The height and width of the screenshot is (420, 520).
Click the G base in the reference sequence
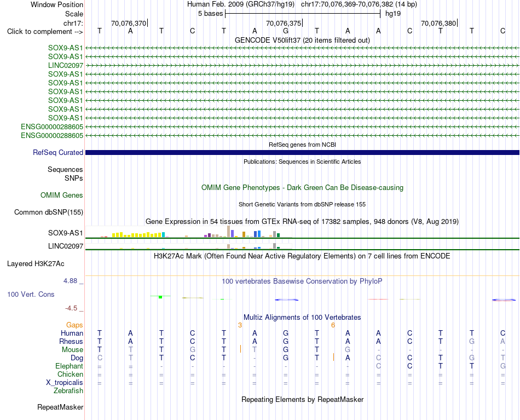tap(286, 31)
